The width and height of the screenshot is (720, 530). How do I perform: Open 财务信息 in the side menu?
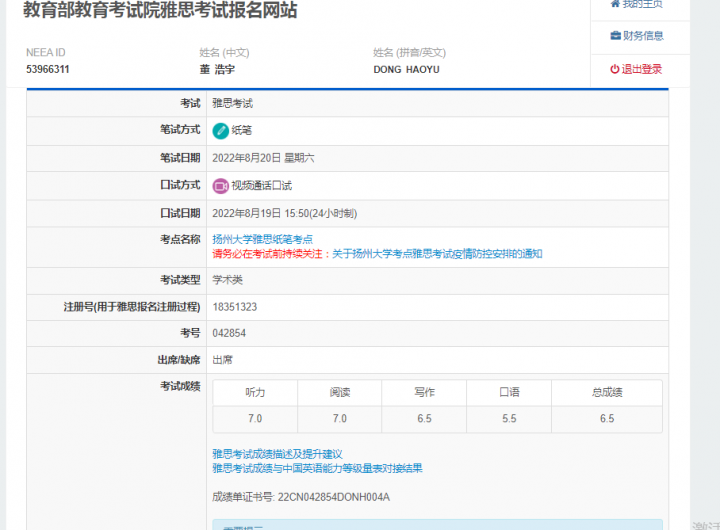pyautogui.click(x=642, y=36)
